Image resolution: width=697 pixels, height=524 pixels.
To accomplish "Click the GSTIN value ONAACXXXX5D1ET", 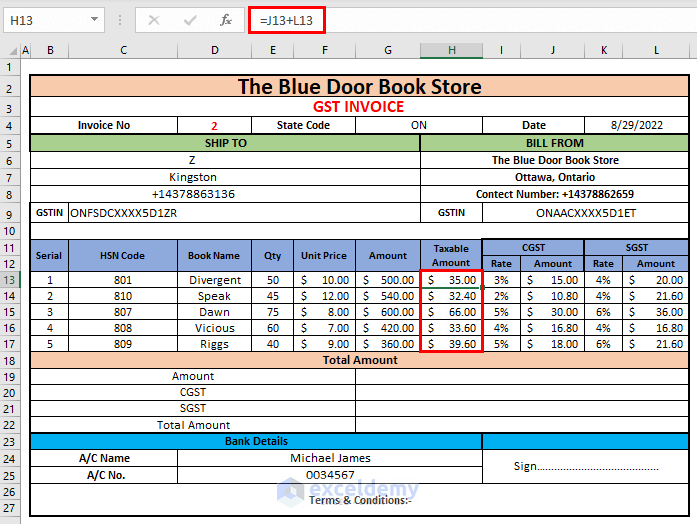I will coord(585,213).
